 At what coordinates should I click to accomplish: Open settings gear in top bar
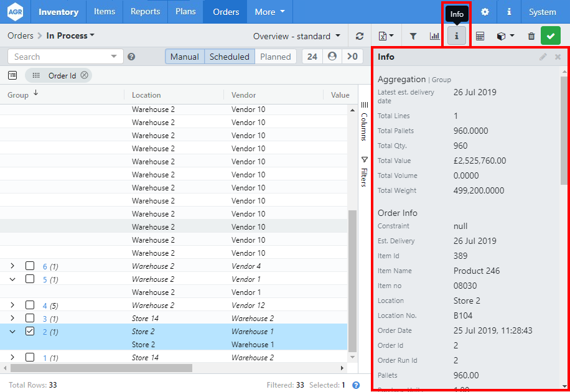pyautogui.click(x=485, y=12)
